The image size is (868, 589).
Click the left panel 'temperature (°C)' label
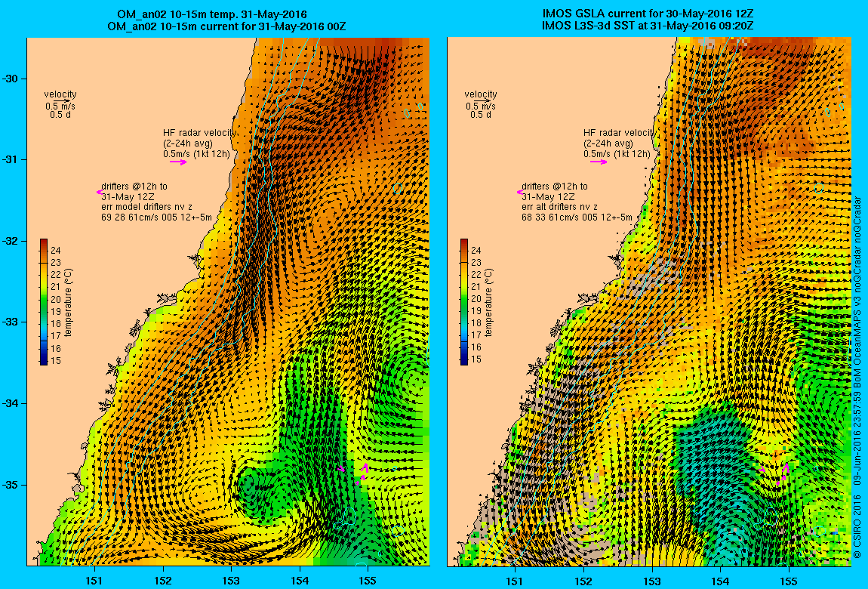pyautogui.click(x=68, y=303)
